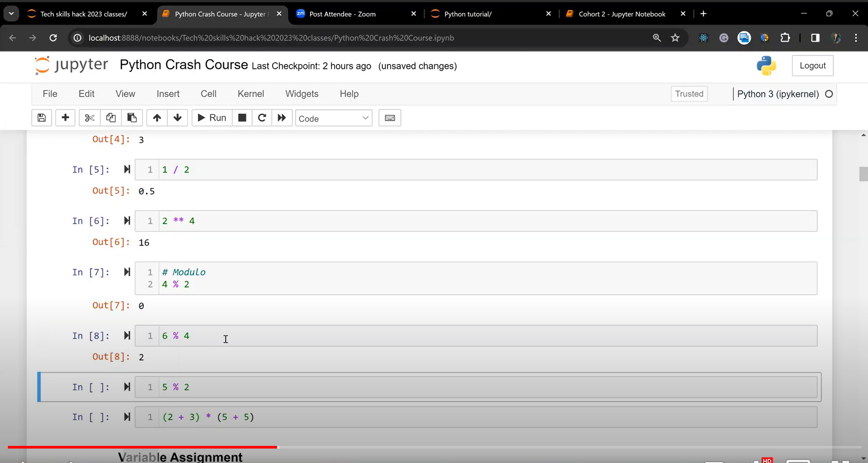Interrupt the kernel with the stop icon
The width and height of the screenshot is (868, 463).
click(x=242, y=118)
